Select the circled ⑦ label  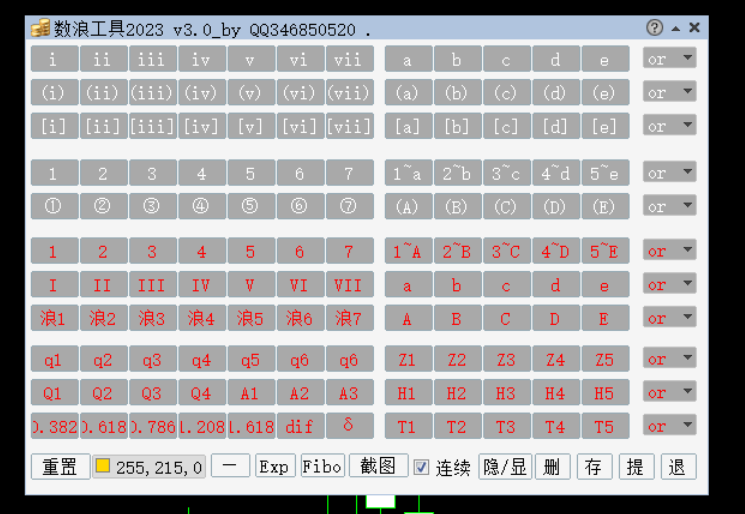[349, 206]
